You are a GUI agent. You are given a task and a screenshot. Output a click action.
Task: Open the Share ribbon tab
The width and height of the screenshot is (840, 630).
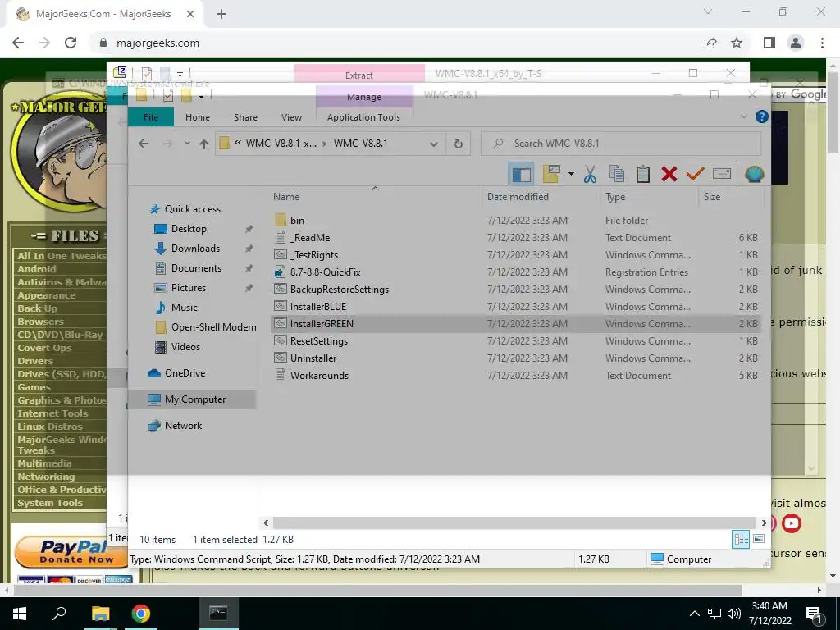coord(245,117)
